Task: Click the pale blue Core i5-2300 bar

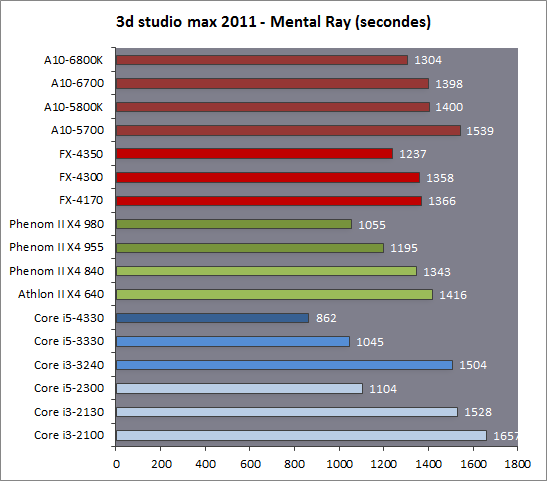Action: click(x=239, y=389)
